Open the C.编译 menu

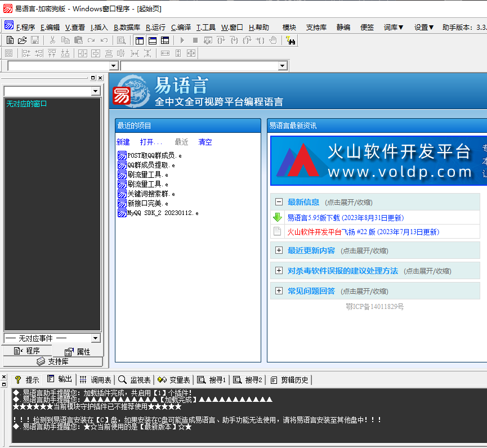click(181, 28)
